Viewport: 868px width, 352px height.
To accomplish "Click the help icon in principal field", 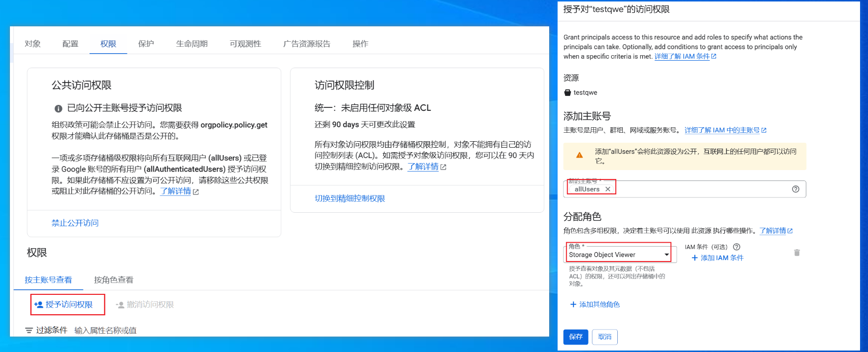I will (795, 189).
